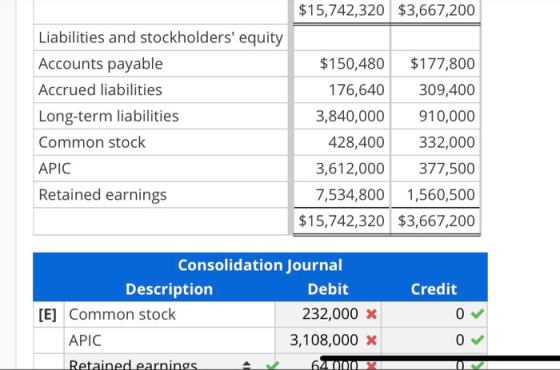Select the Credit column header
Screen dimensions: 560x370
click(434, 289)
